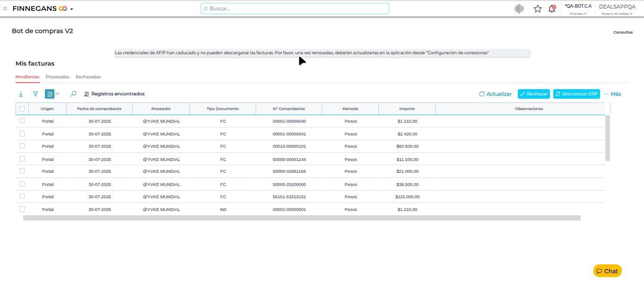Switch to the Procesadas tab
The width and height of the screenshot is (644, 287).
(x=58, y=76)
